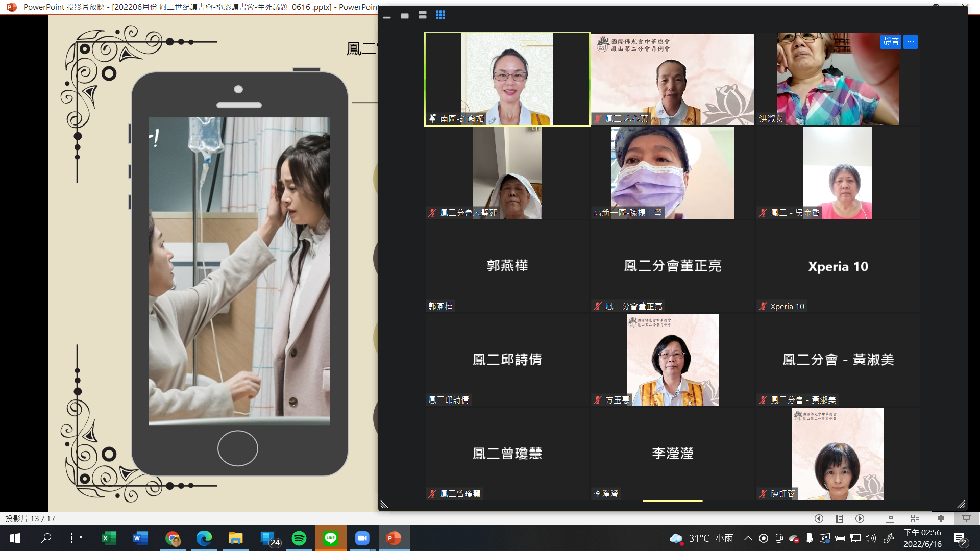Advance to next slide arrow button
980x551 pixels.
point(860,518)
